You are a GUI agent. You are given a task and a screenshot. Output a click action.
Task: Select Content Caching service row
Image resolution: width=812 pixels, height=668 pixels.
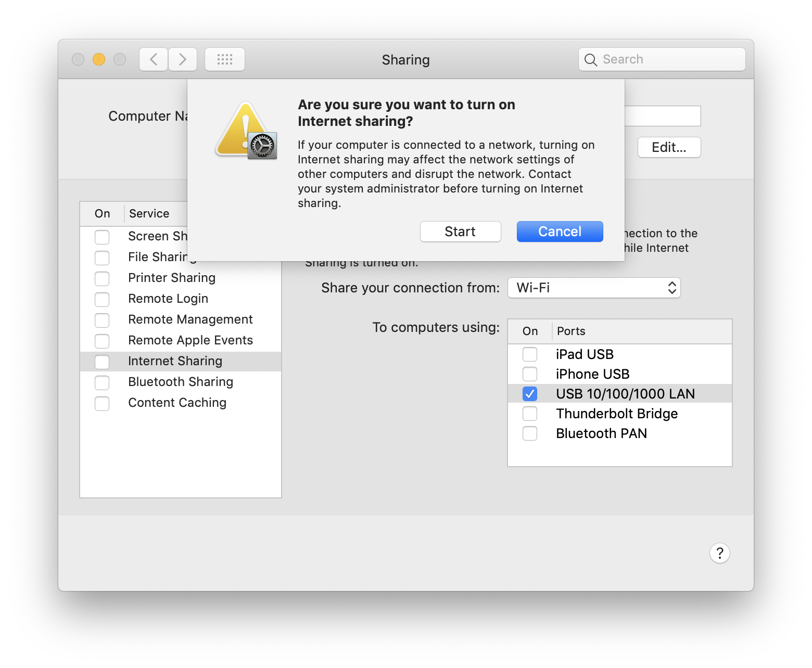177,403
